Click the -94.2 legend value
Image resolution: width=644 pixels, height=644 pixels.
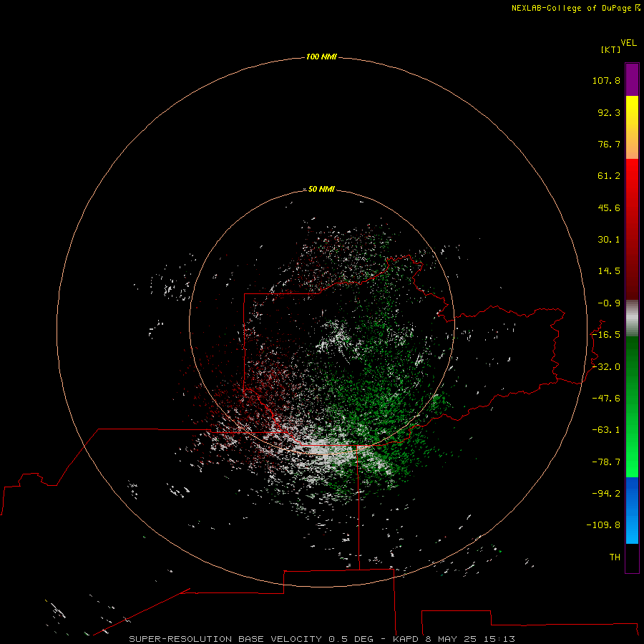click(x=606, y=493)
